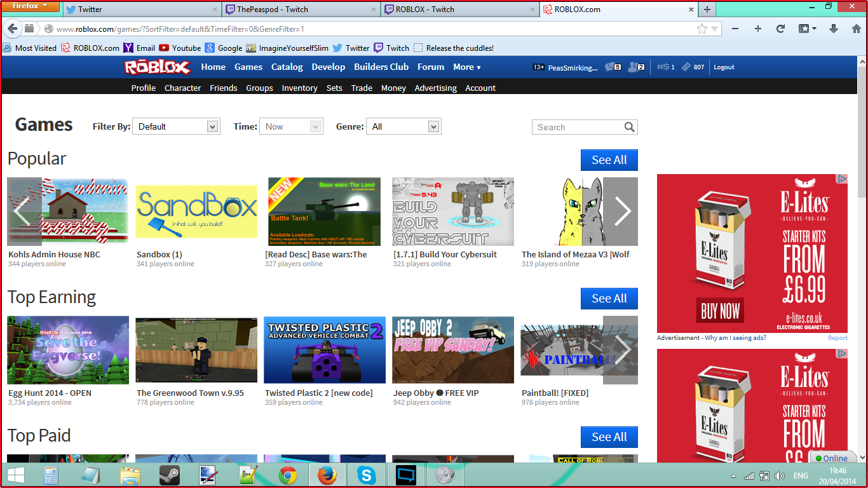Report the advertisement via the Report link
The image size is (868, 488).
(x=837, y=338)
